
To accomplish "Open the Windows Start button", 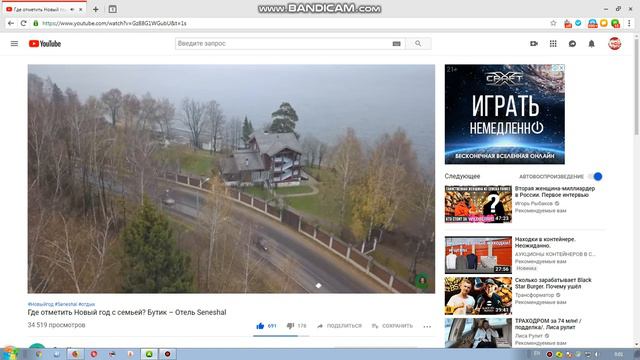I will [x=11, y=353].
